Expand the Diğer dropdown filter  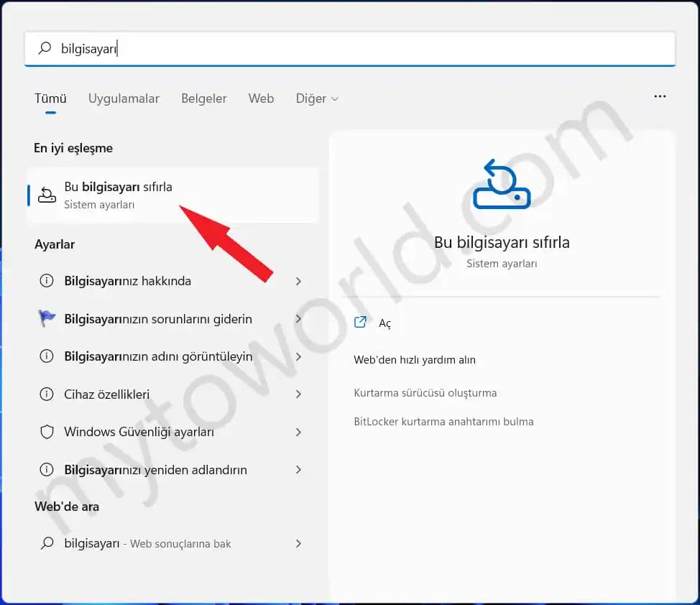pos(317,98)
